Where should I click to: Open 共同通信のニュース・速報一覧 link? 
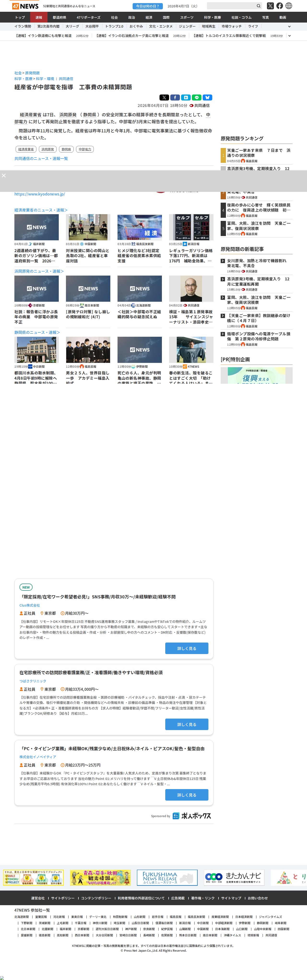point(41,159)
